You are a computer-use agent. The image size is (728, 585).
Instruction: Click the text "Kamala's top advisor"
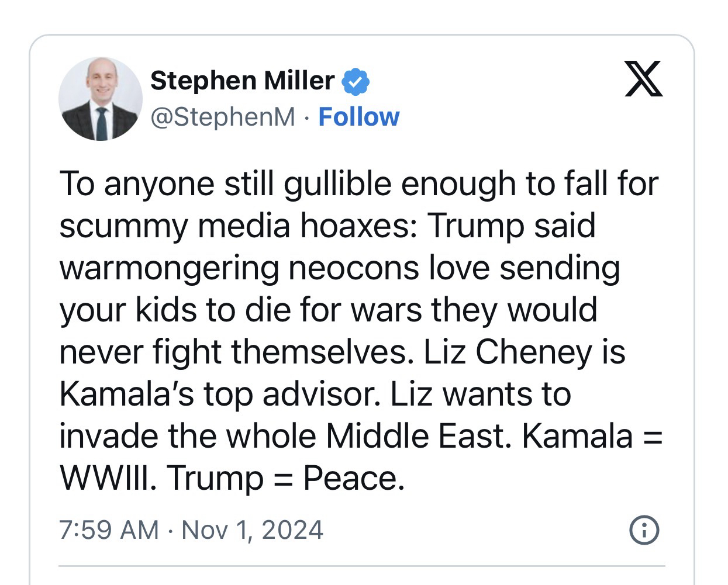216,394
